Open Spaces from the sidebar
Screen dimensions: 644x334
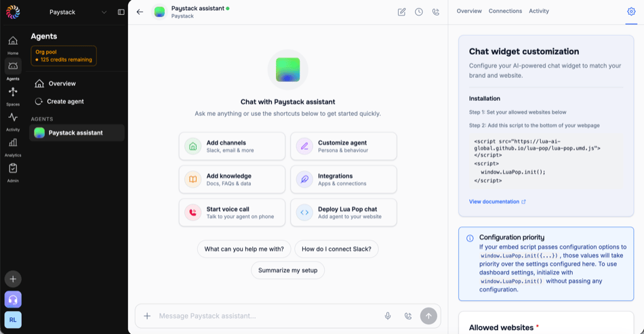click(13, 96)
